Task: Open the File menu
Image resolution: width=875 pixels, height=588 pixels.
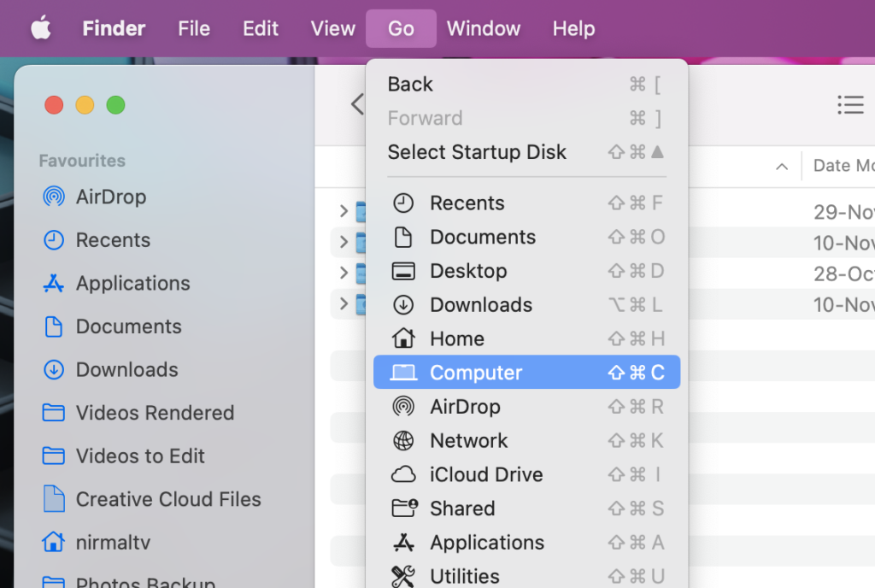Action: pos(194,28)
